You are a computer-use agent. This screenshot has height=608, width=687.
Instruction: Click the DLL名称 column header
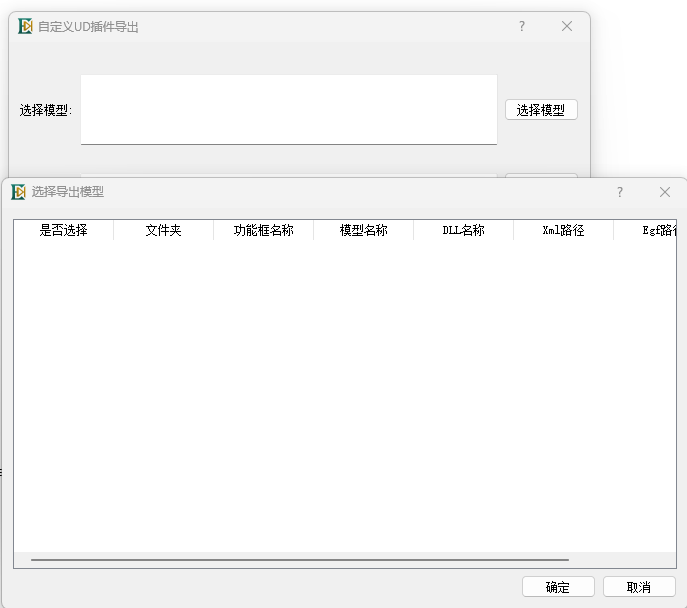click(463, 231)
